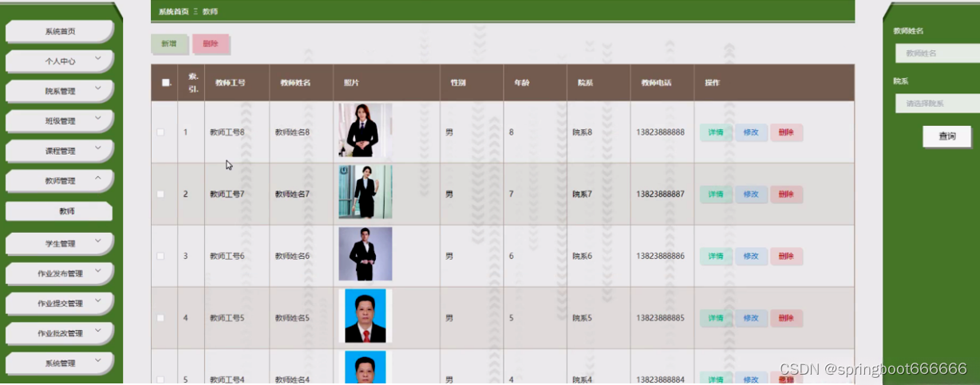Check the row 2 checkbox for 教师姓名7

[160, 194]
